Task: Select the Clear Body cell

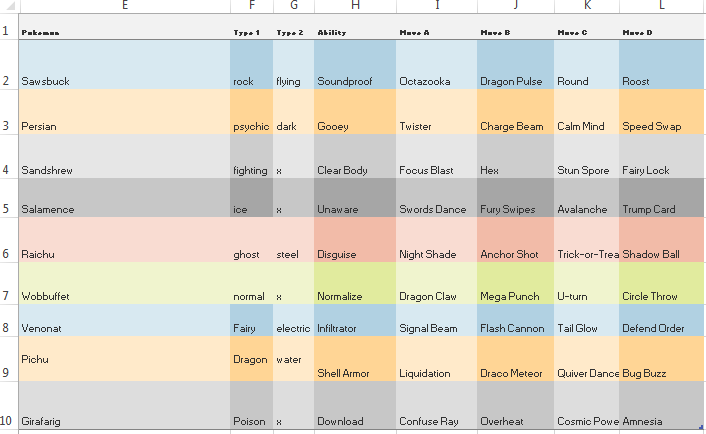Action: point(355,156)
